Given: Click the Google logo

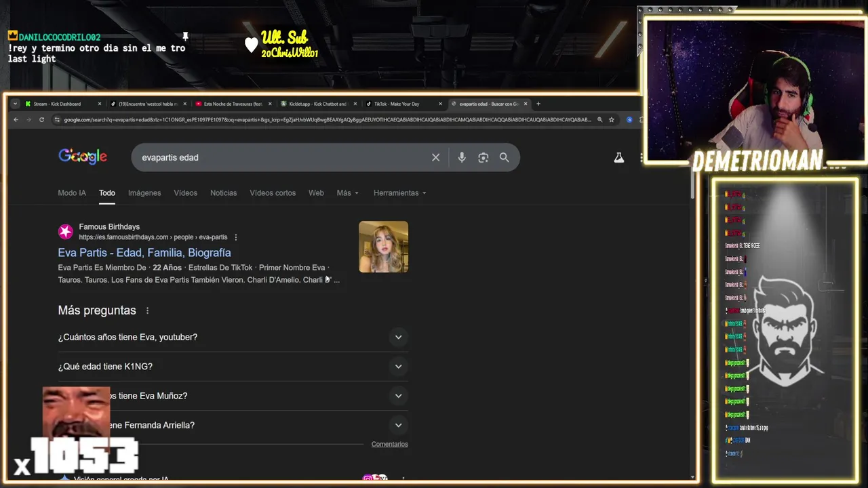Looking at the screenshot, I should [83, 157].
